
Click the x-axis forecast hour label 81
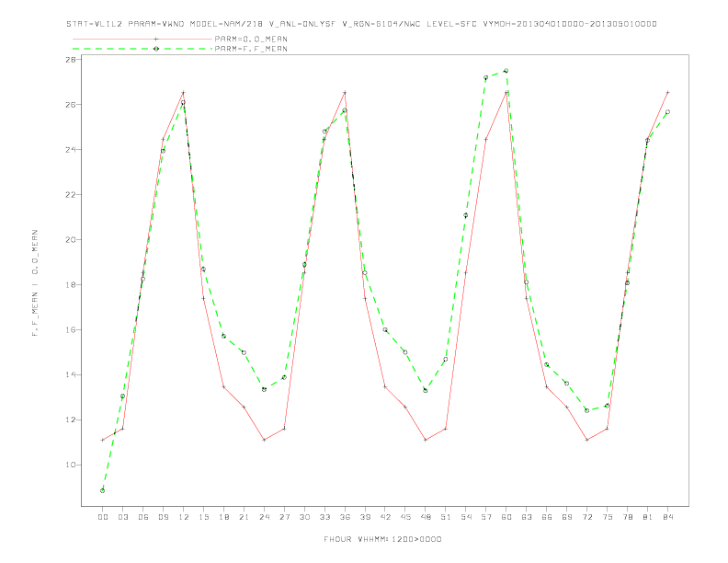[x=648, y=517]
